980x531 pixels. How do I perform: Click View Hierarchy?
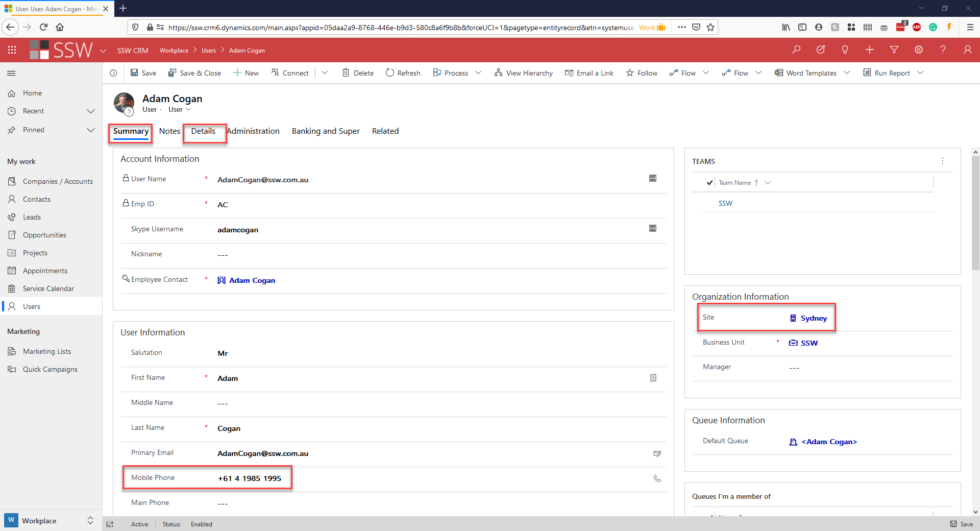[x=523, y=73]
